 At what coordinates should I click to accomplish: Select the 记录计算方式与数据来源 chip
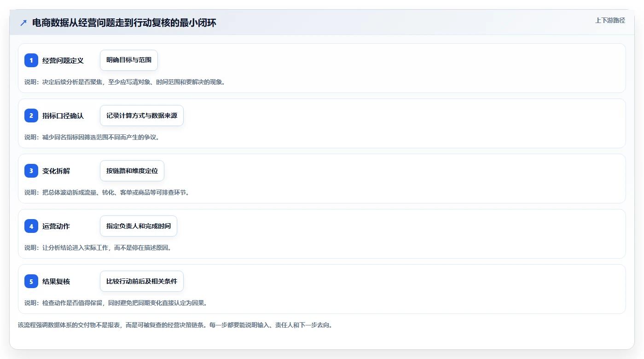(x=142, y=116)
